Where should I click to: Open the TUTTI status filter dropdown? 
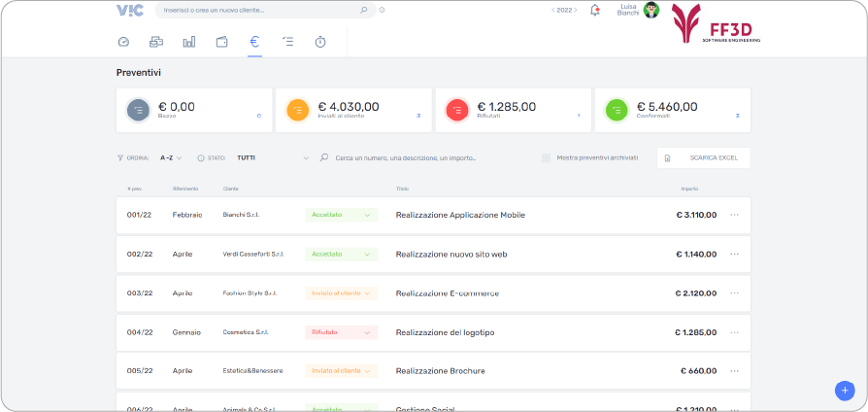(x=273, y=157)
